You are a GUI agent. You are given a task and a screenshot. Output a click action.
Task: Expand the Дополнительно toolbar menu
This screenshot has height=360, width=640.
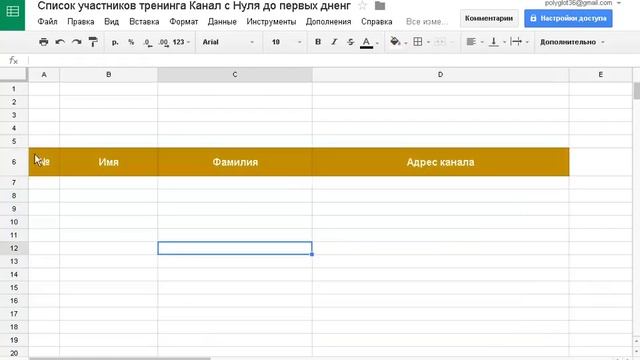572,42
